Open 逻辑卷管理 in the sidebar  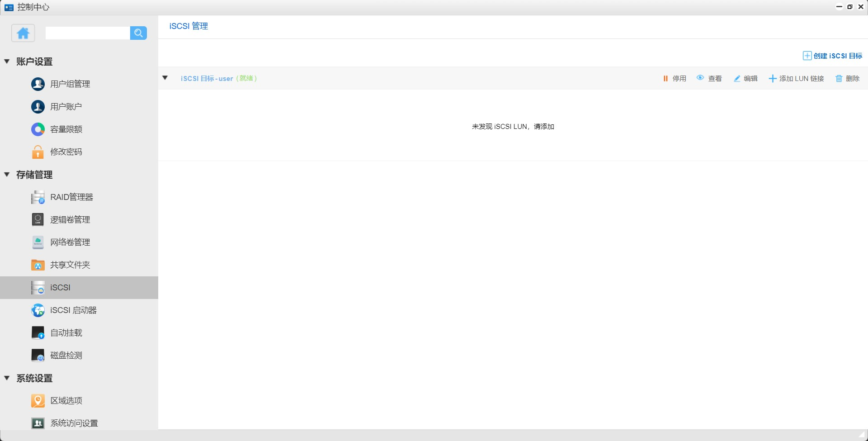coord(70,220)
